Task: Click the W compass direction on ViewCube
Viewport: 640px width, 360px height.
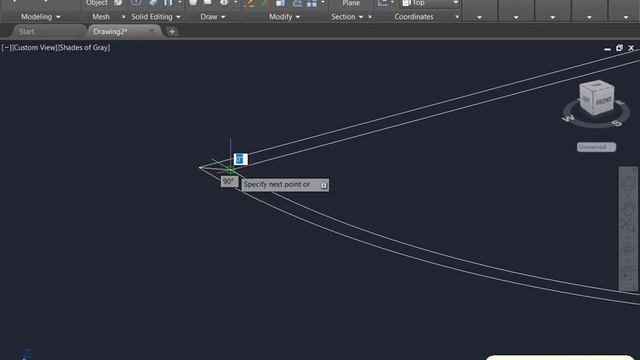Action: tap(569, 118)
